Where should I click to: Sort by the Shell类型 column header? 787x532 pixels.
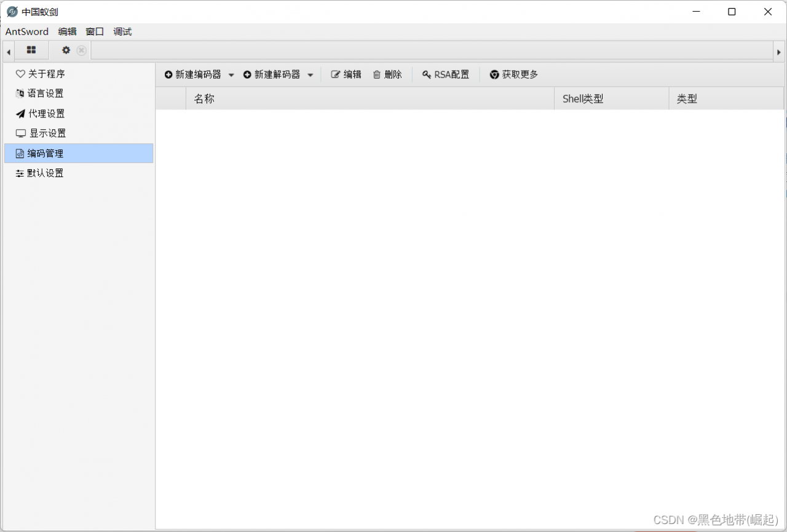[612, 98]
